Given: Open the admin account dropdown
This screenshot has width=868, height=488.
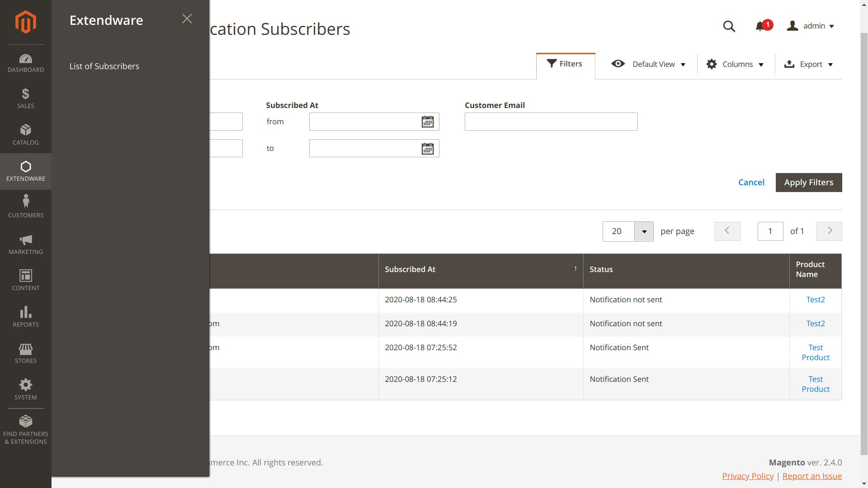Looking at the screenshot, I should [x=811, y=26].
